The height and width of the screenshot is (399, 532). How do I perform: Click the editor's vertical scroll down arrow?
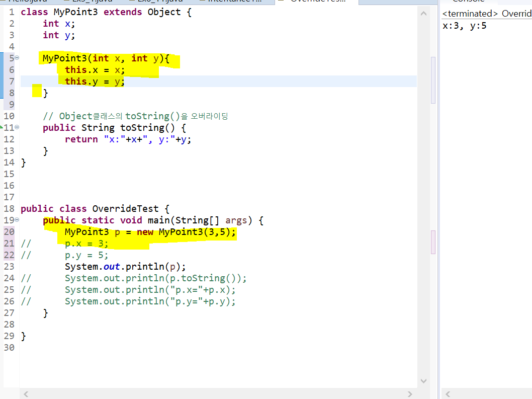423,381
